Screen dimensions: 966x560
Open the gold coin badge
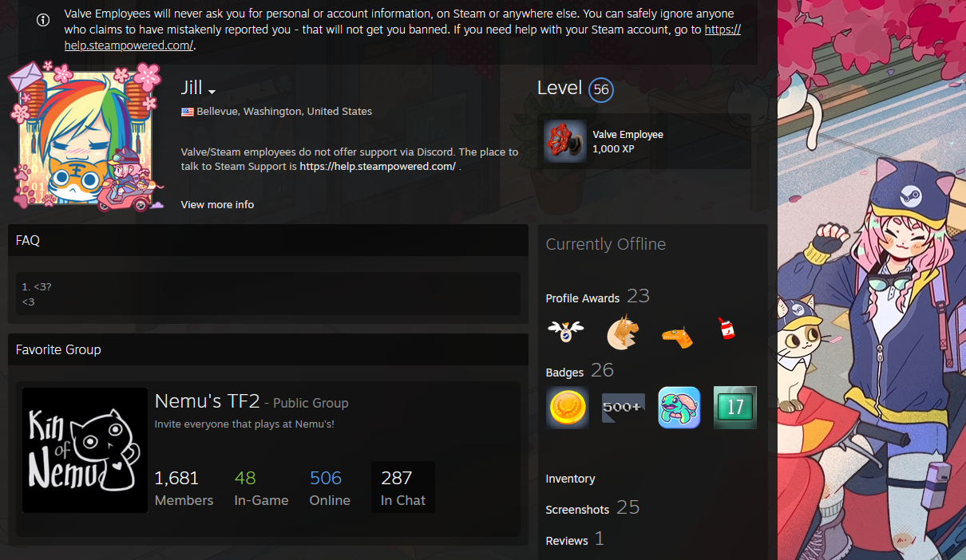[x=568, y=408]
